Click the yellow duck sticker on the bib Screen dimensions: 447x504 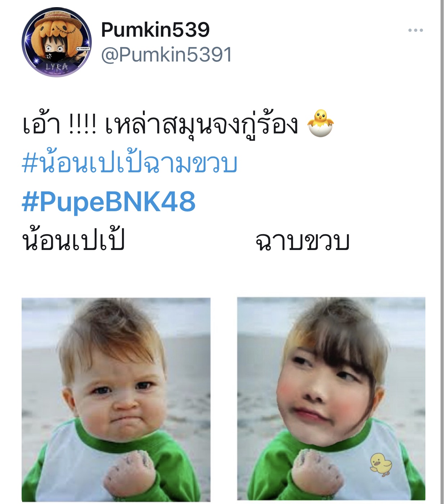[381, 464]
